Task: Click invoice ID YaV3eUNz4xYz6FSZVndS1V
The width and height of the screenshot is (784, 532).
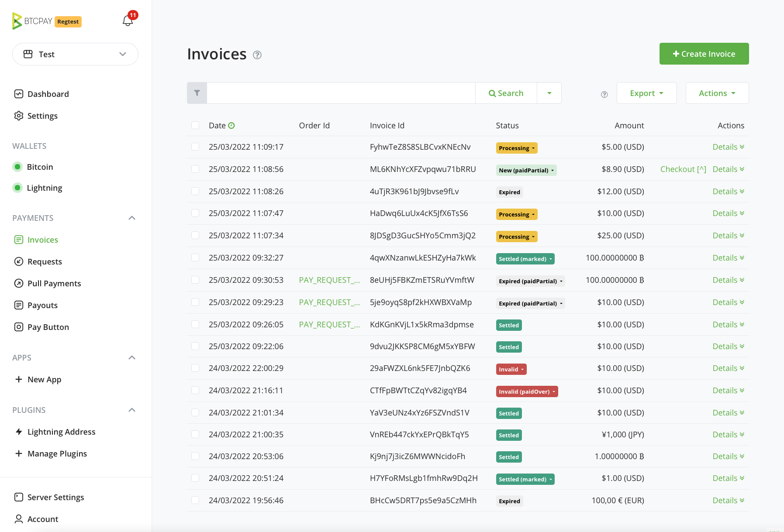Action: [x=419, y=412]
